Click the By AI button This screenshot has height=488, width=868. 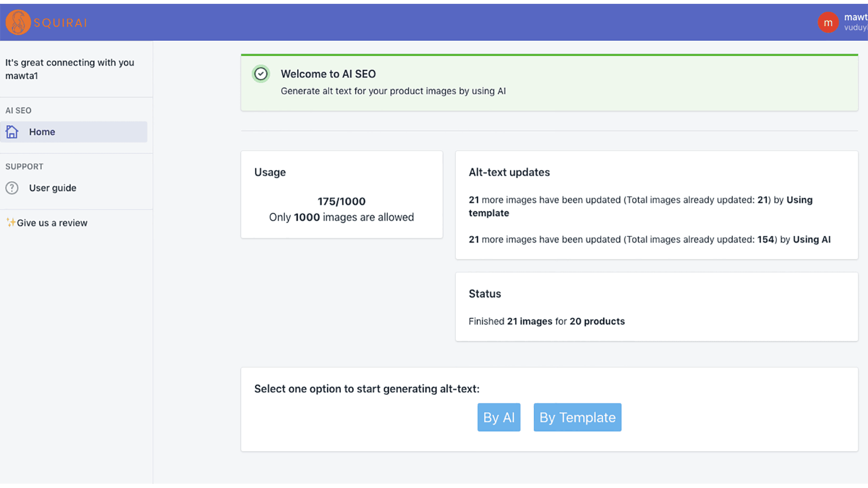tap(499, 417)
